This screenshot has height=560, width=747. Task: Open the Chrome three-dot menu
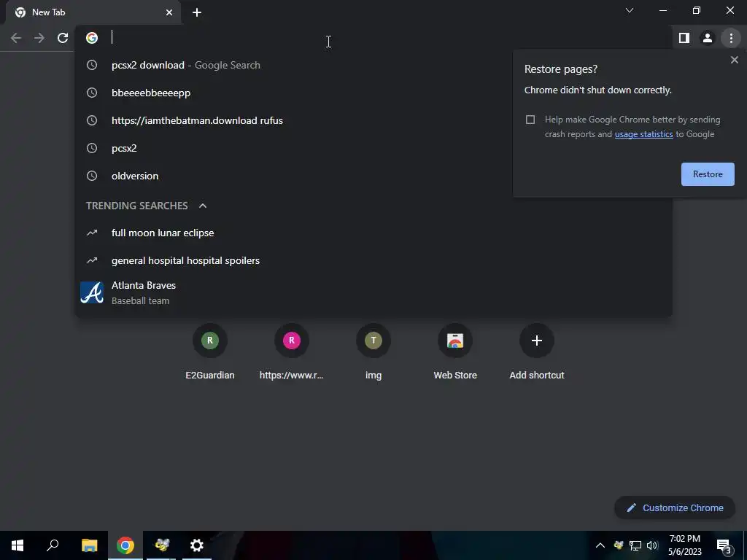pos(731,38)
